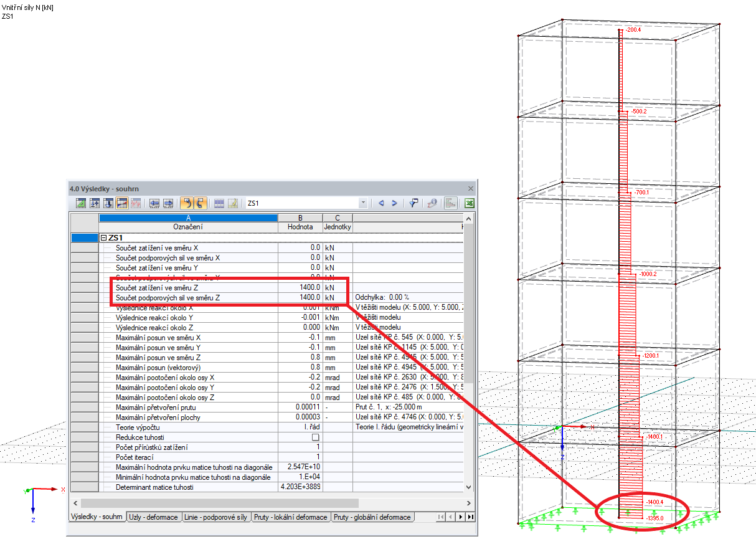The image size is (756, 549).
Task: Toggle the first orange-highlighted arrow icon
Action: pos(187,203)
